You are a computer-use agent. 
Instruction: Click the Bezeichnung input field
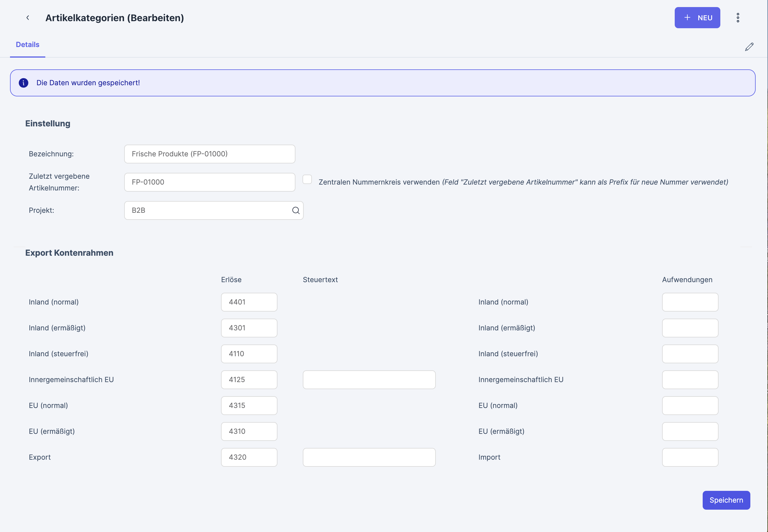pos(210,154)
